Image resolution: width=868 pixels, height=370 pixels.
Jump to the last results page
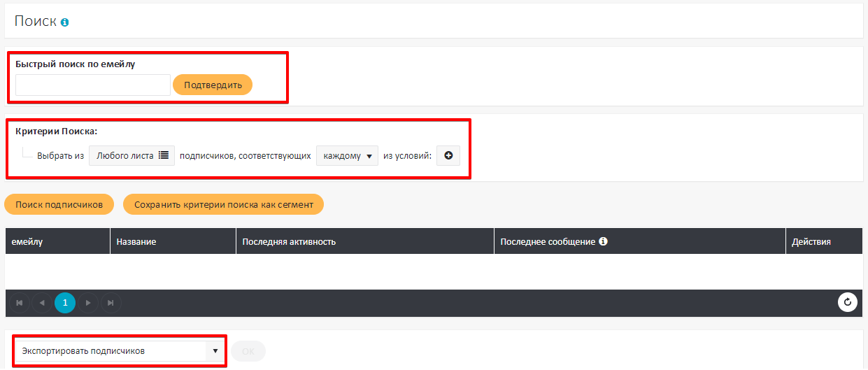(111, 303)
